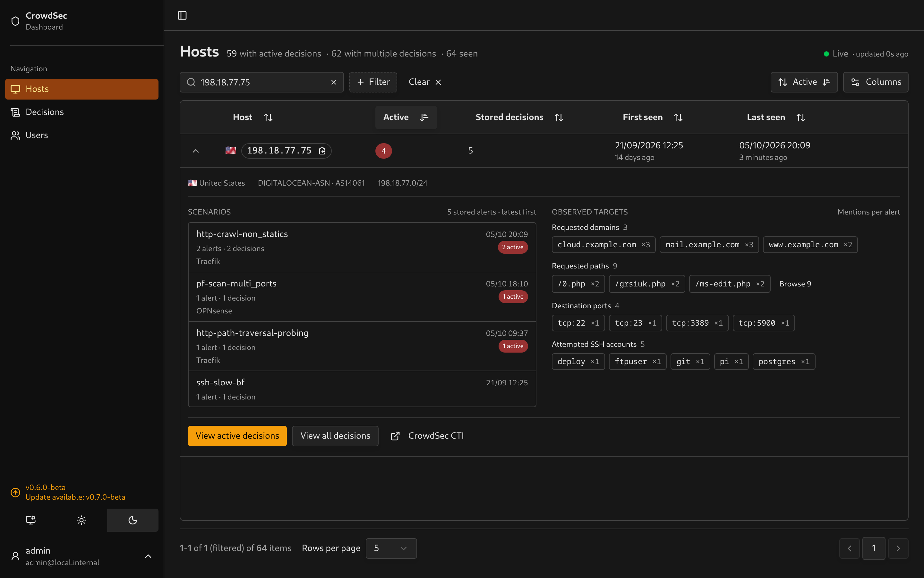This screenshot has height=578, width=924.
Task: Click the page 1 button
Action: point(874,548)
